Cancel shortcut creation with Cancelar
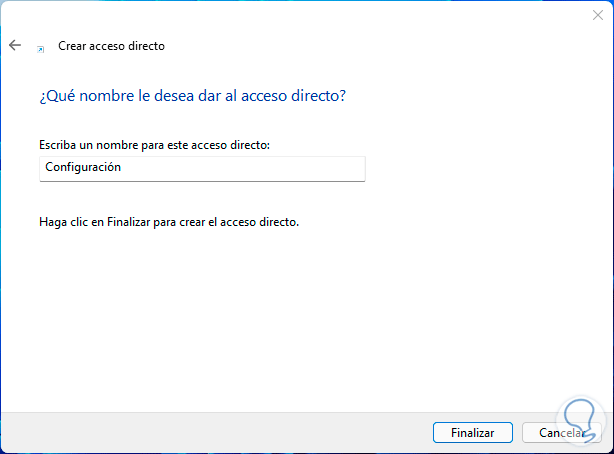The image size is (614, 454). click(x=560, y=433)
